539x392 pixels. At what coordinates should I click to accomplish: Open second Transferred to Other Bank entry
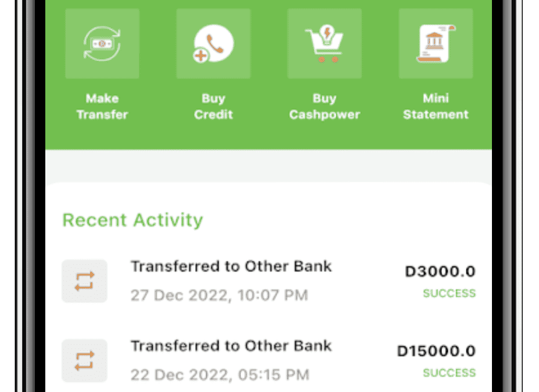pos(231,346)
